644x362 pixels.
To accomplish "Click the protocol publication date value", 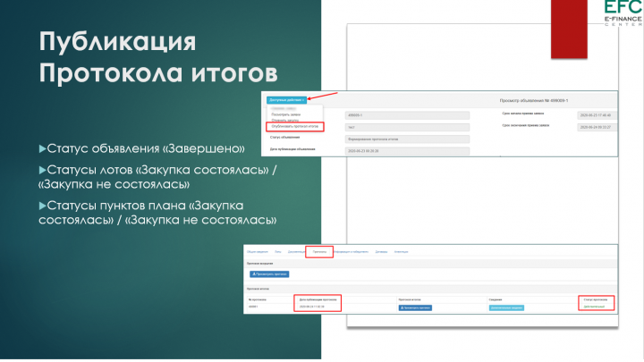I will pyautogui.click(x=312, y=307).
